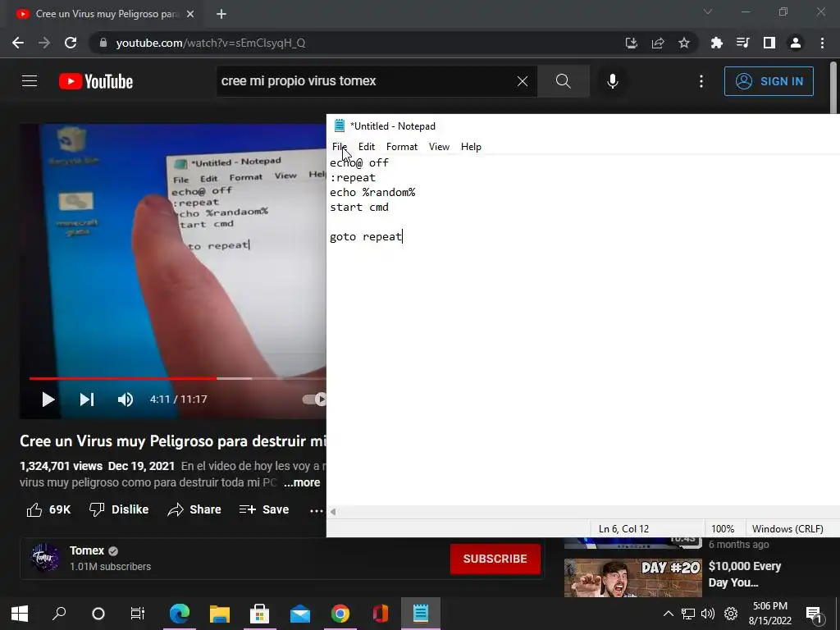Share the video
Viewport: 840px width, 630px height.
(x=194, y=509)
